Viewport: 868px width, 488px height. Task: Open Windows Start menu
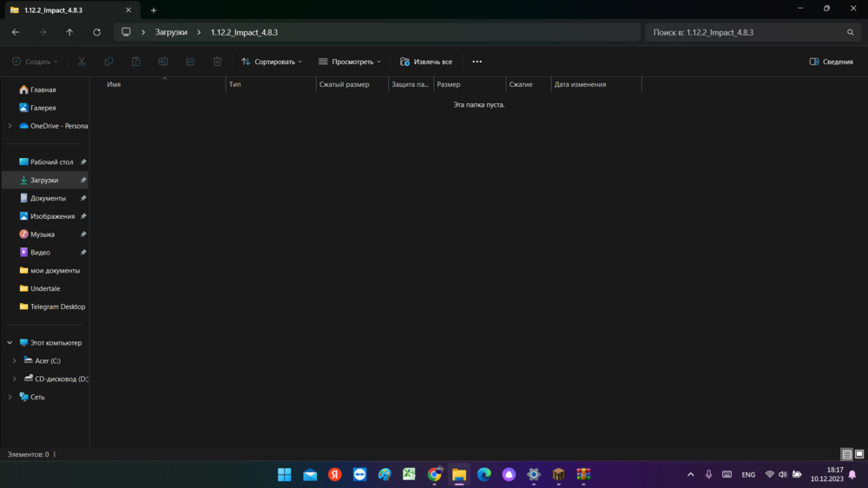[285, 475]
